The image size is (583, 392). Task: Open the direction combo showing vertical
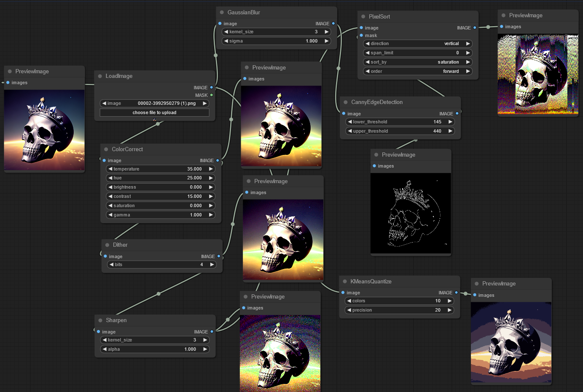pyautogui.click(x=418, y=44)
